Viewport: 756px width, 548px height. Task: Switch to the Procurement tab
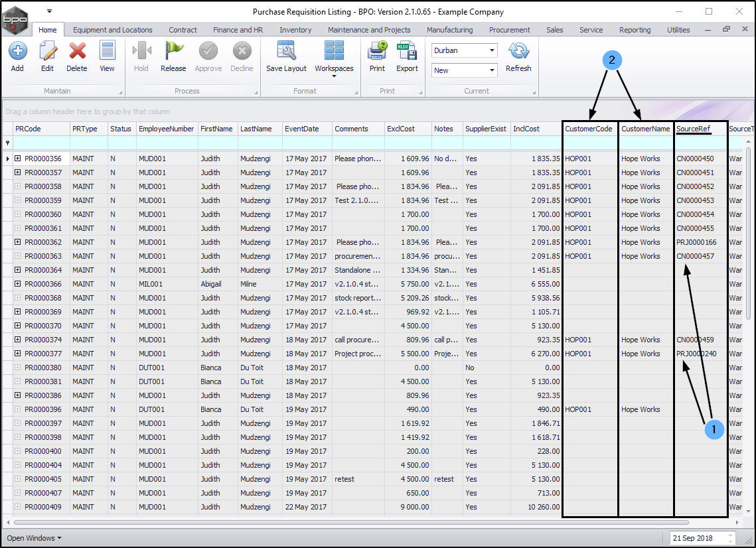(509, 30)
